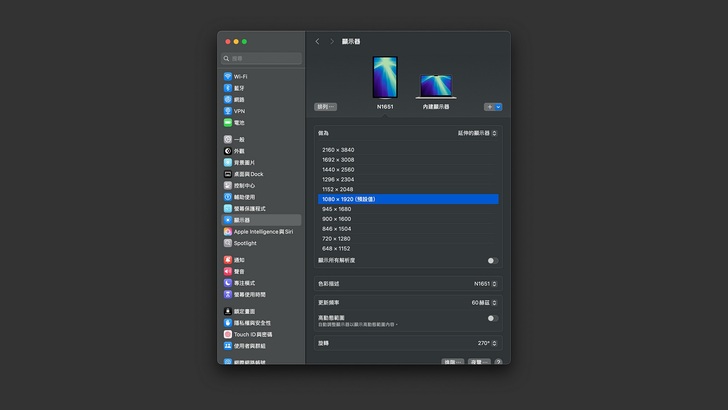The width and height of the screenshot is (728, 410).
Task: Open Wi-Fi settings in sidebar
Action: (x=241, y=76)
